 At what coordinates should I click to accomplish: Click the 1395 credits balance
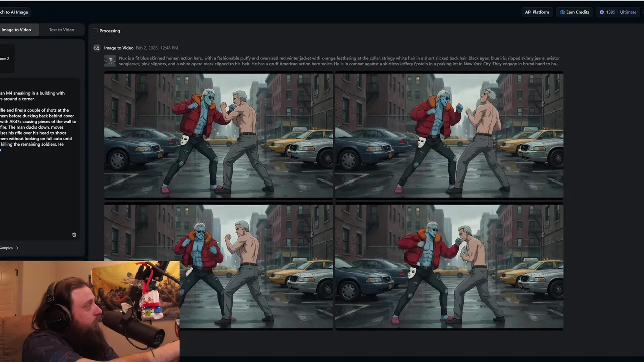coord(610,12)
